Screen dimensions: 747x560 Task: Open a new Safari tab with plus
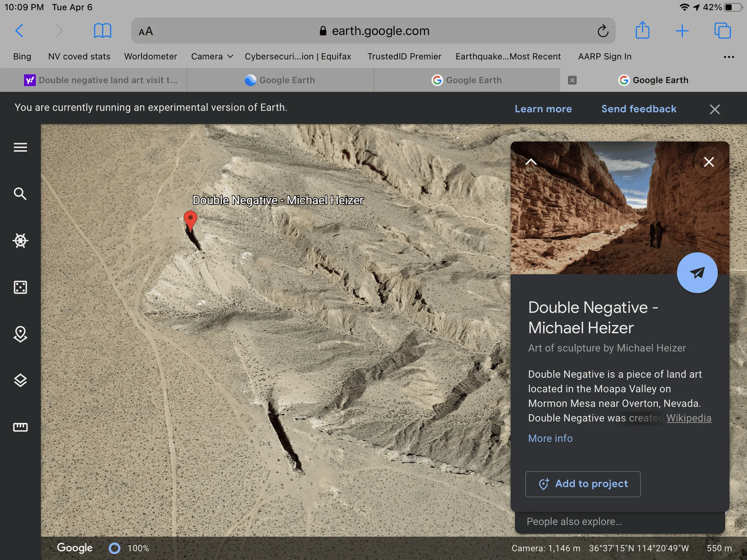(x=682, y=31)
